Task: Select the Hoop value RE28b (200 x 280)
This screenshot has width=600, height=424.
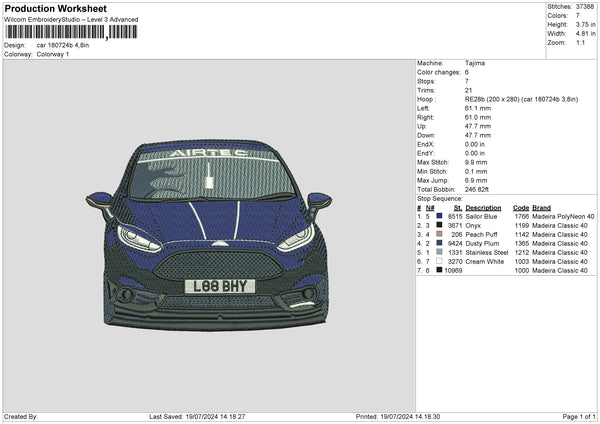Action: [492, 99]
